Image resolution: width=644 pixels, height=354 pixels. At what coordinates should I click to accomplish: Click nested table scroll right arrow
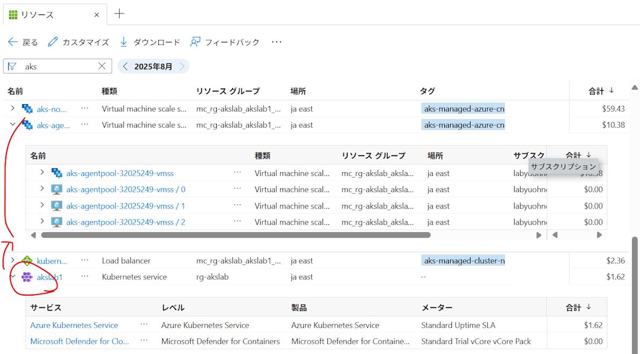pyautogui.click(x=539, y=235)
